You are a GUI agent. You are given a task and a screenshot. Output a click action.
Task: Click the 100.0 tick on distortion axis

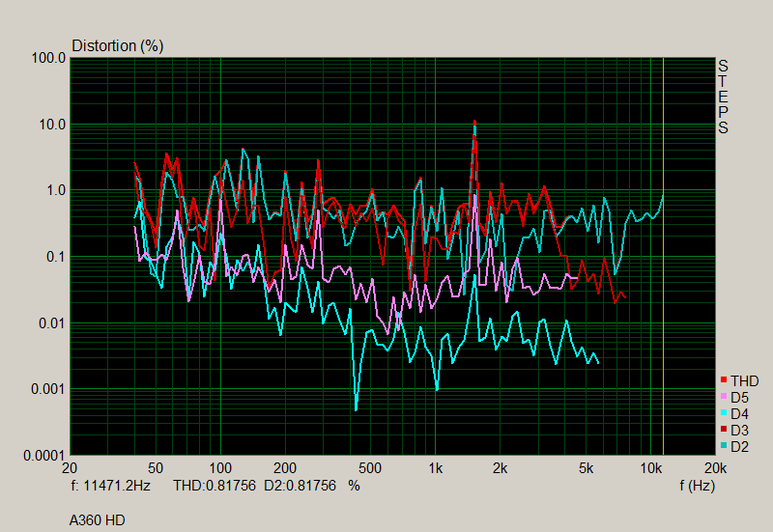(x=49, y=58)
